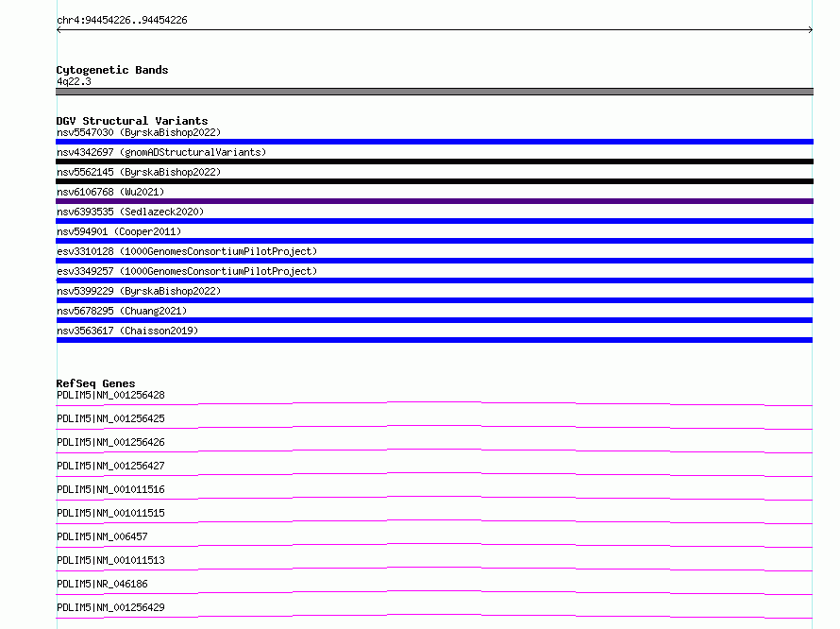The image size is (840, 629).
Task: Open transcript PDLIM5|NM_001256429
Action: tap(110, 607)
